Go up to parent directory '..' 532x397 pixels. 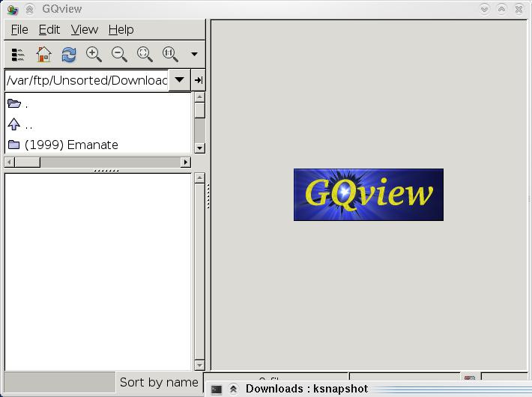click(x=98, y=124)
